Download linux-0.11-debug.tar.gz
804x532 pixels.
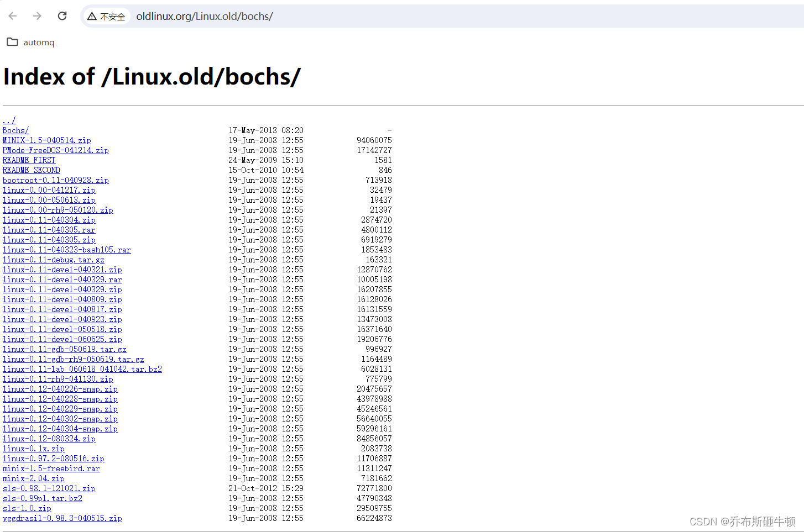click(x=53, y=259)
